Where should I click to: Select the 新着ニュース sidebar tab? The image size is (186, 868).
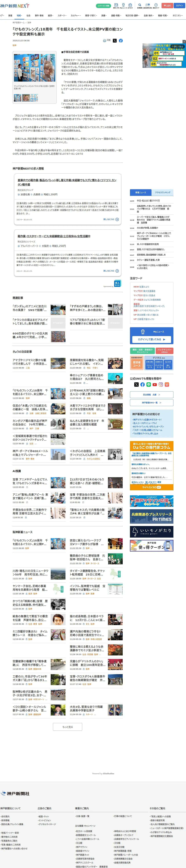click(x=141, y=192)
